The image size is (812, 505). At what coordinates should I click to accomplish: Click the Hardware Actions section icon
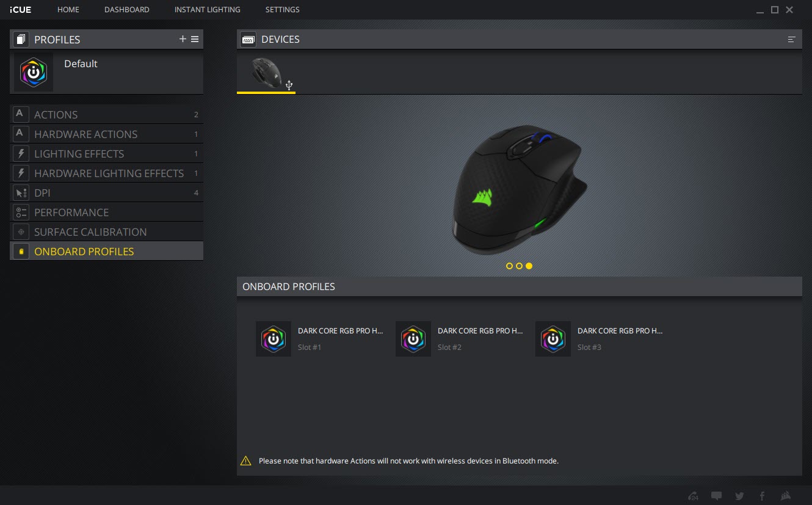pos(21,134)
